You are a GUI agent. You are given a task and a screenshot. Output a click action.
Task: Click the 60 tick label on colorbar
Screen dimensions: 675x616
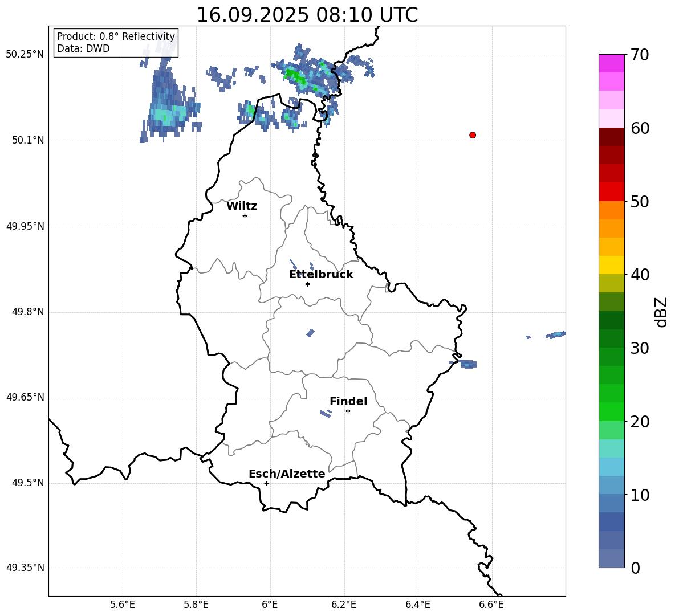tap(640, 128)
